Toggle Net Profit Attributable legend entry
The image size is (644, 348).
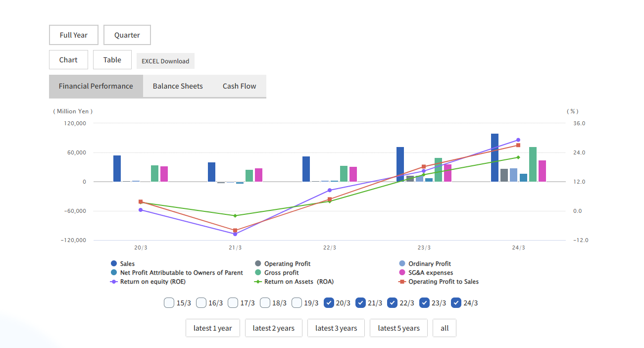point(177,273)
